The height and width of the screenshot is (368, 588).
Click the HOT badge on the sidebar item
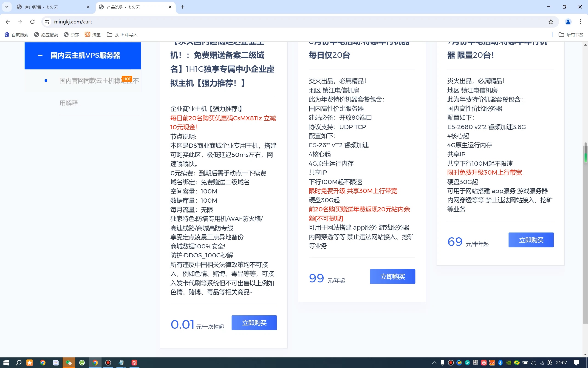tap(127, 79)
